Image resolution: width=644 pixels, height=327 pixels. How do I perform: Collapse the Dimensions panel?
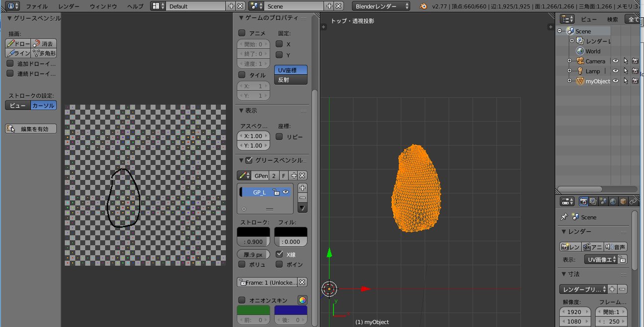(564, 274)
